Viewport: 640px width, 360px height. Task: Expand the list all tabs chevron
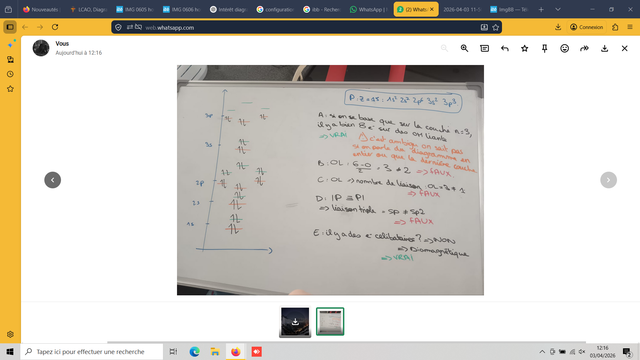pyautogui.click(x=558, y=9)
